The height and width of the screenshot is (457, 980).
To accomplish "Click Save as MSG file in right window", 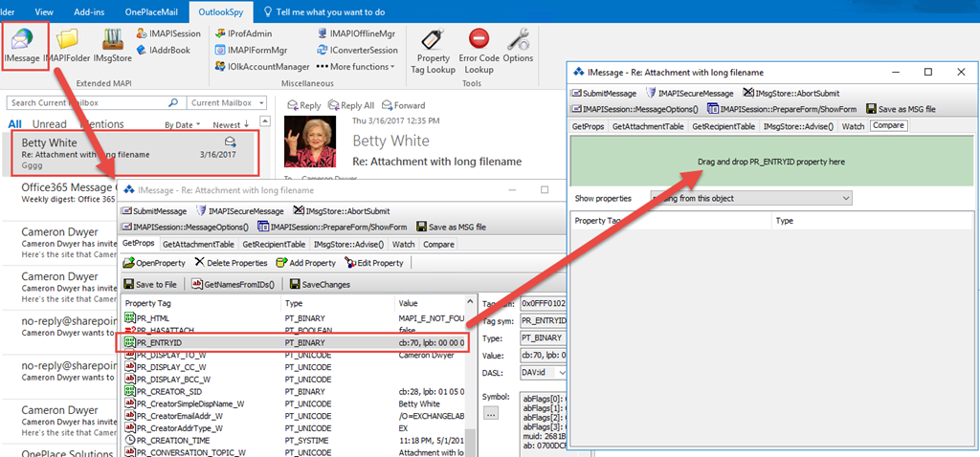I will (x=901, y=109).
